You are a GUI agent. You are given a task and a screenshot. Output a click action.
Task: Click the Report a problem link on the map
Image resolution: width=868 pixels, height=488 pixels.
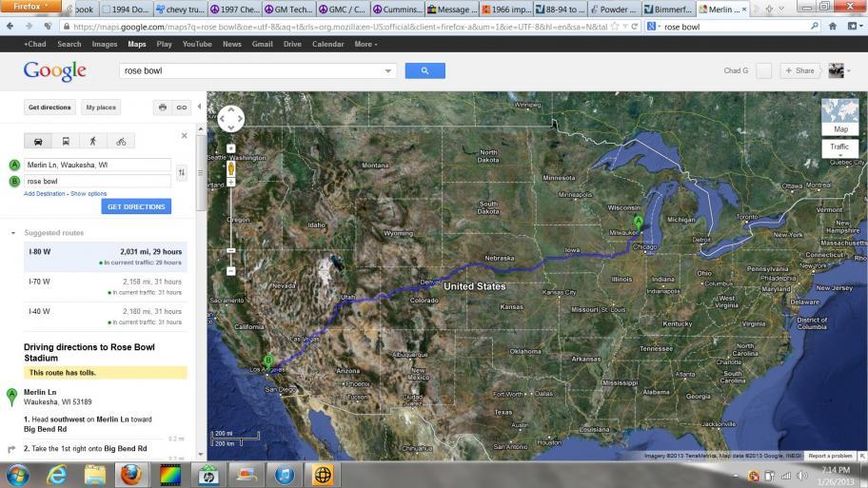[x=830, y=456]
